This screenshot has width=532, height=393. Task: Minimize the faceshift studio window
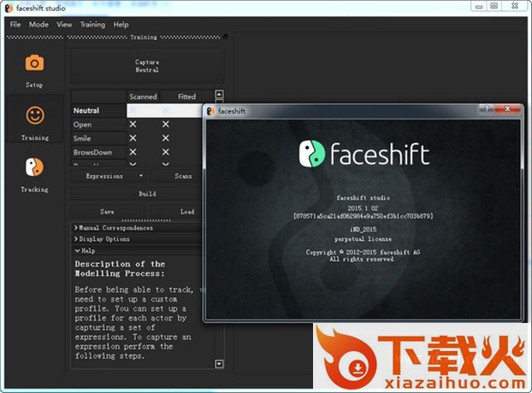479,6
